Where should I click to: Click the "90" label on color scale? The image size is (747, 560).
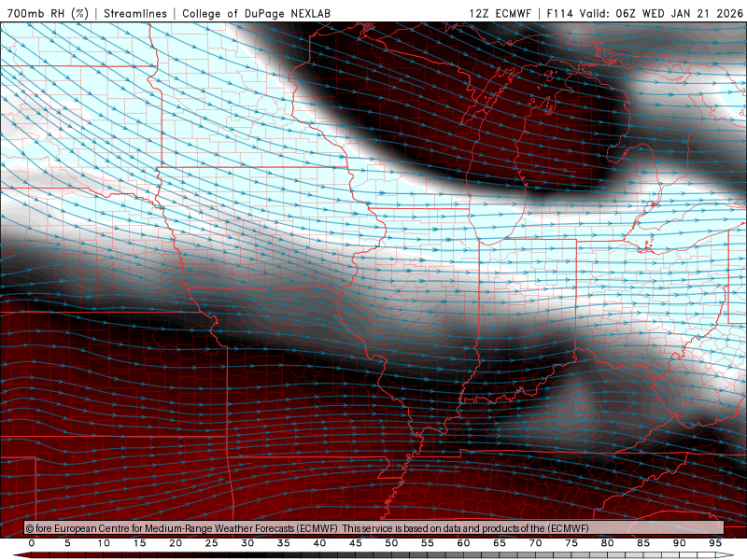pos(680,543)
